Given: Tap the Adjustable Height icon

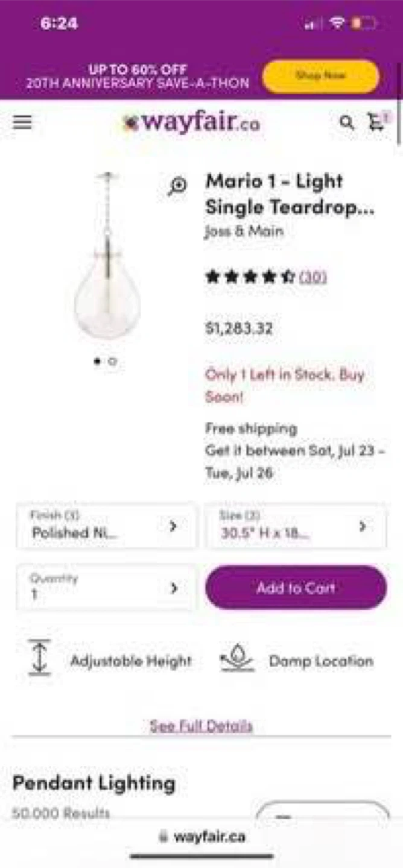Looking at the screenshot, I should coord(40,658).
